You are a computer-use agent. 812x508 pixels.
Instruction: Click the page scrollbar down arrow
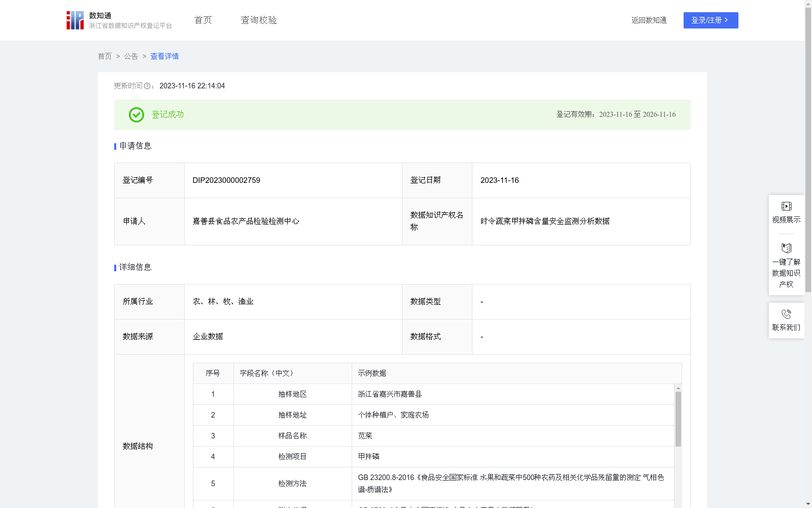(x=808, y=504)
